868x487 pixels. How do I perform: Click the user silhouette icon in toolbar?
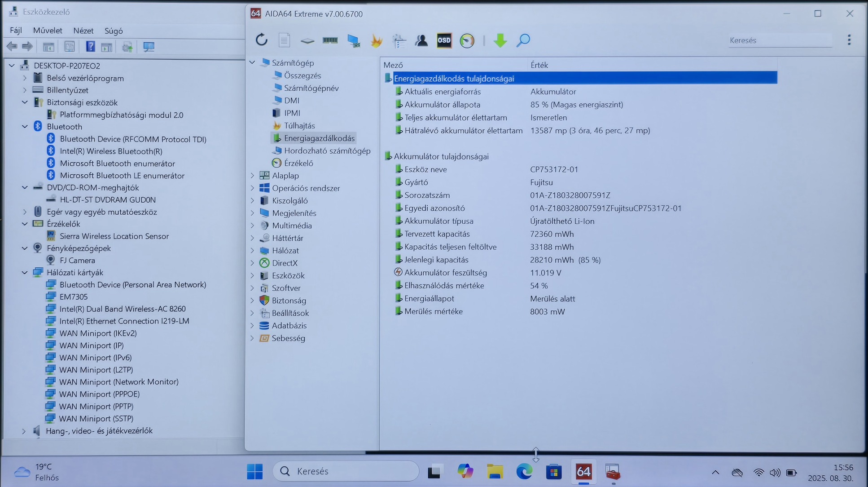pyautogui.click(x=421, y=40)
